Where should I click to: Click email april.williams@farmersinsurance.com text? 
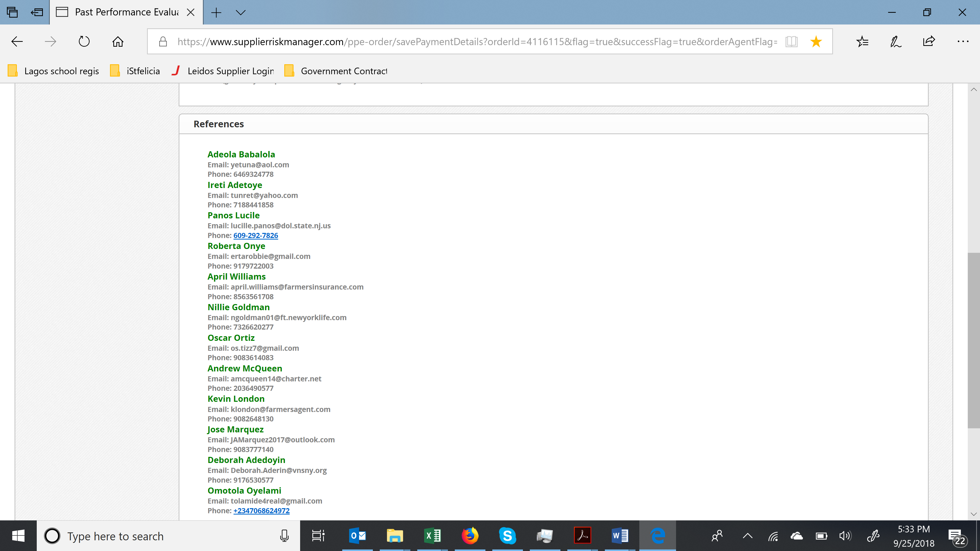coord(297,287)
